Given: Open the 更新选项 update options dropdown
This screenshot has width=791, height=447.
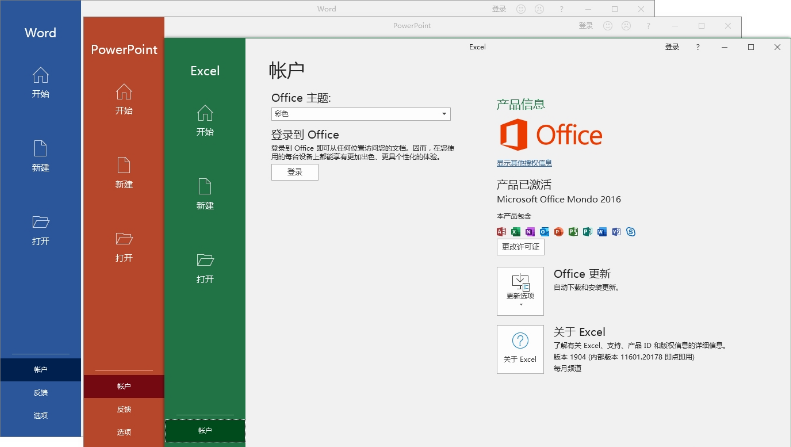Looking at the screenshot, I should pos(520,291).
